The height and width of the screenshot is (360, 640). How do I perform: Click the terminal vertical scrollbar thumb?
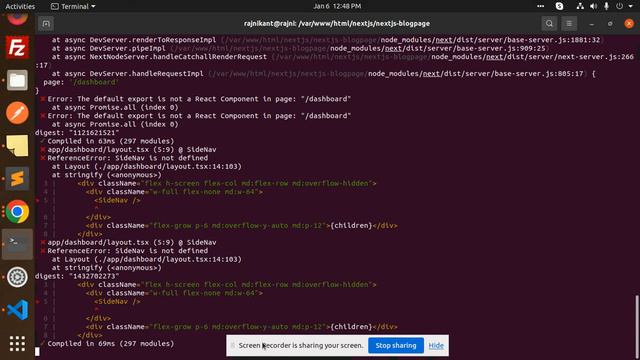click(x=636, y=322)
